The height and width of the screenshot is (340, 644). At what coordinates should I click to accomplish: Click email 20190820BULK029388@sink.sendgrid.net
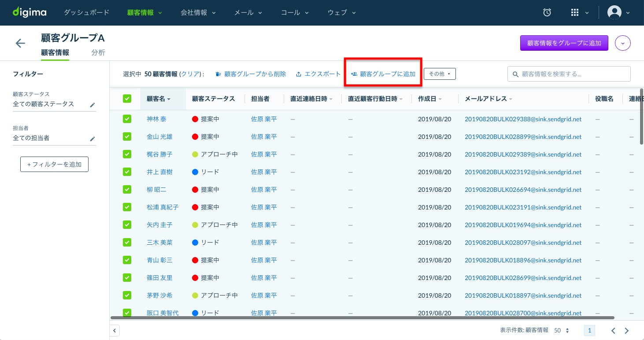click(x=523, y=119)
